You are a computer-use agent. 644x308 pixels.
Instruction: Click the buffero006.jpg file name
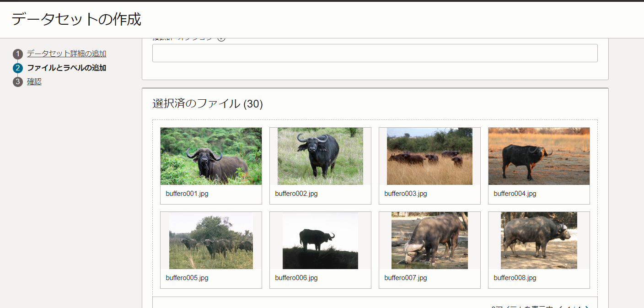[x=296, y=278]
